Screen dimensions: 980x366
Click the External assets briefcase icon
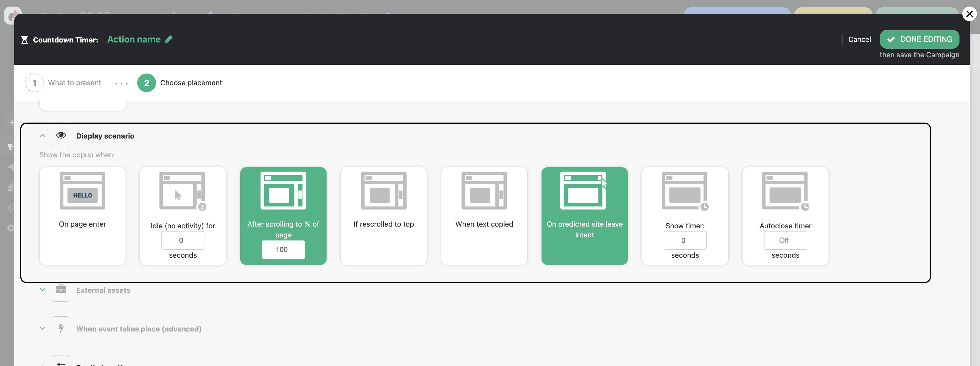(61, 289)
